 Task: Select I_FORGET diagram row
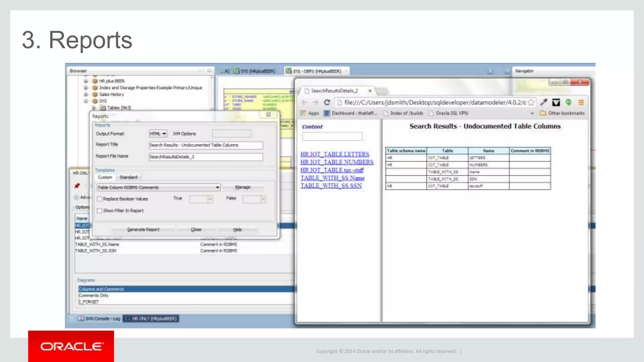pos(186,302)
